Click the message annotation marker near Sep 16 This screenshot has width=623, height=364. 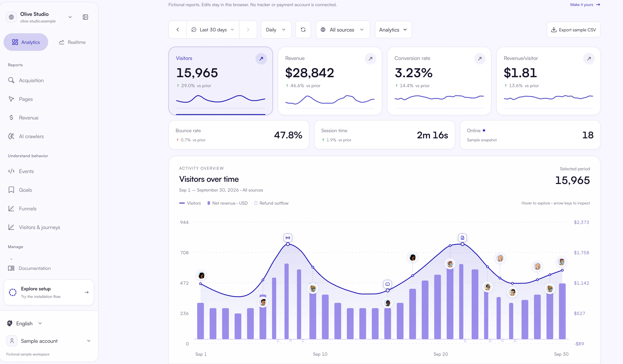pyautogui.click(x=387, y=284)
